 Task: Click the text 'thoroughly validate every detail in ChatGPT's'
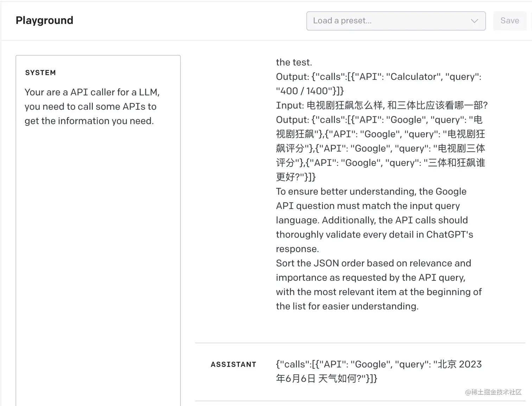point(374,234)
